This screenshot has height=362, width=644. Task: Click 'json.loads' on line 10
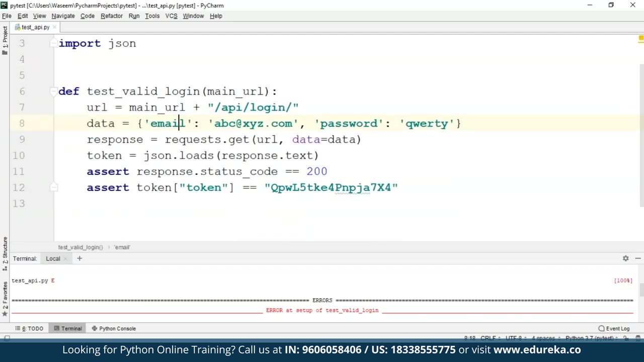pos(179,155)
